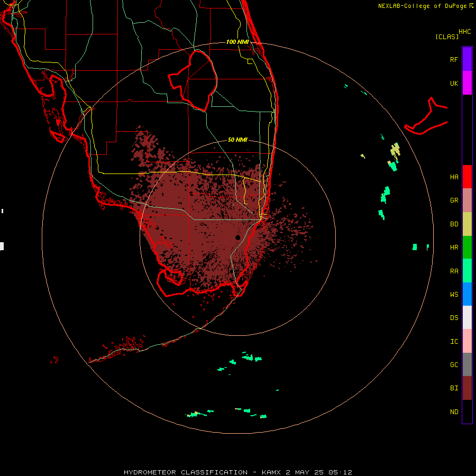
Task: Click the 'KAMX' station identifier
Action: pyautogui.click(x=271, y=472)
